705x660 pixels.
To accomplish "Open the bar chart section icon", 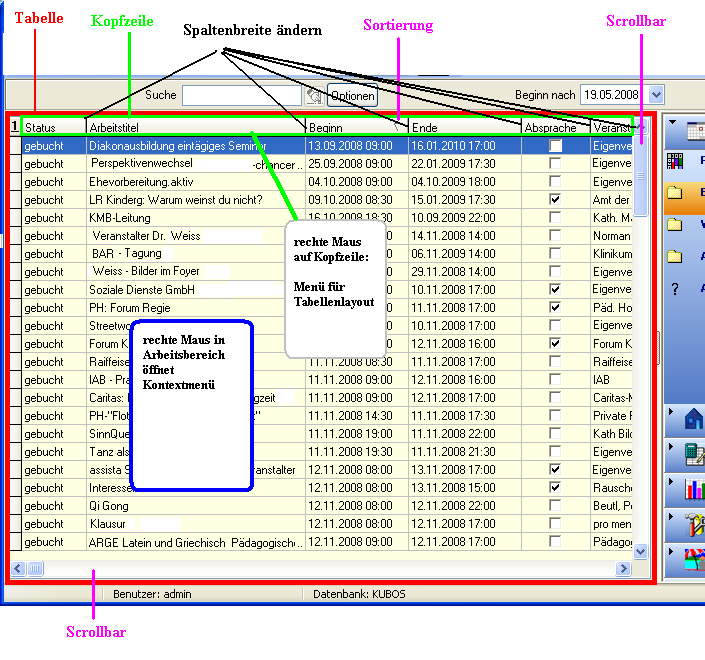I will pos(695,489).
